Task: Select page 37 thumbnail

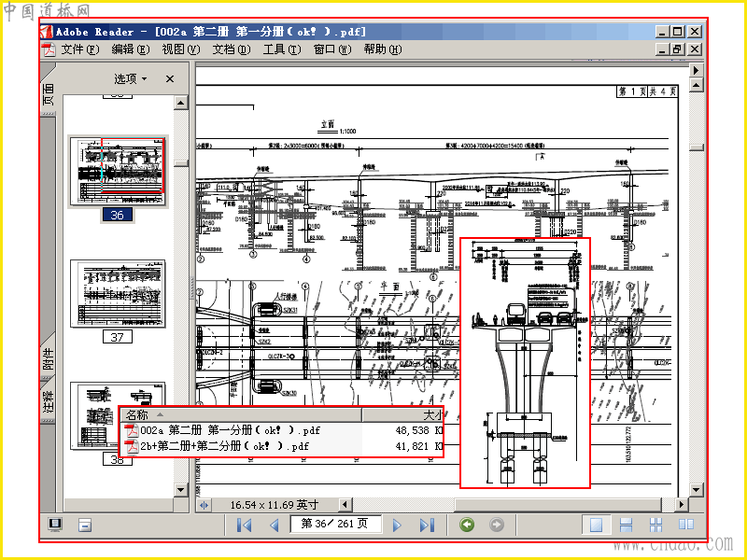Action: click(x=118, y=293)
